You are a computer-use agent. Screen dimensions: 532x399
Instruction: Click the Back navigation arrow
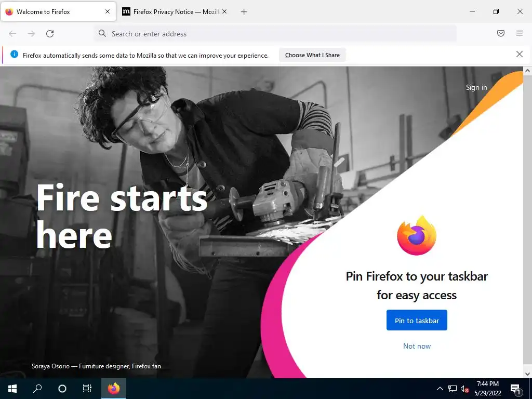(12, 34)
